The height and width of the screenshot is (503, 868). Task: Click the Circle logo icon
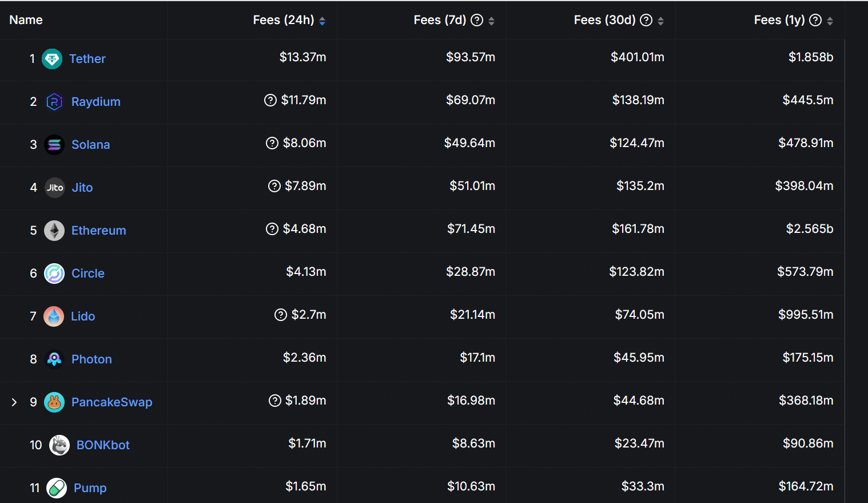54,274
